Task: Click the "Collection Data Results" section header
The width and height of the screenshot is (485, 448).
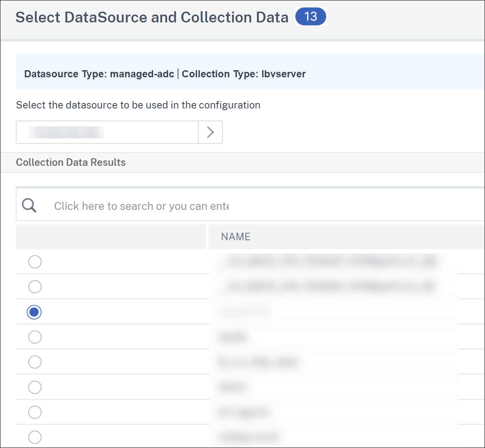Action: pos(71,162)
